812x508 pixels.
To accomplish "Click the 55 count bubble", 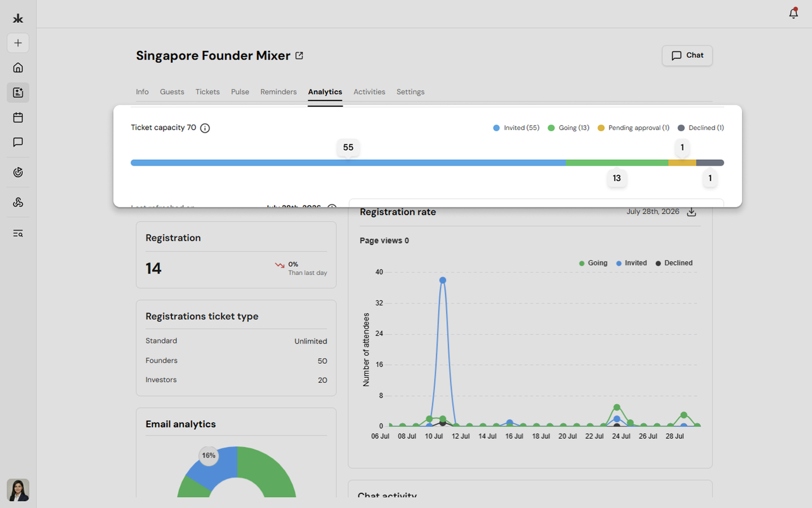I will [348, 147].
